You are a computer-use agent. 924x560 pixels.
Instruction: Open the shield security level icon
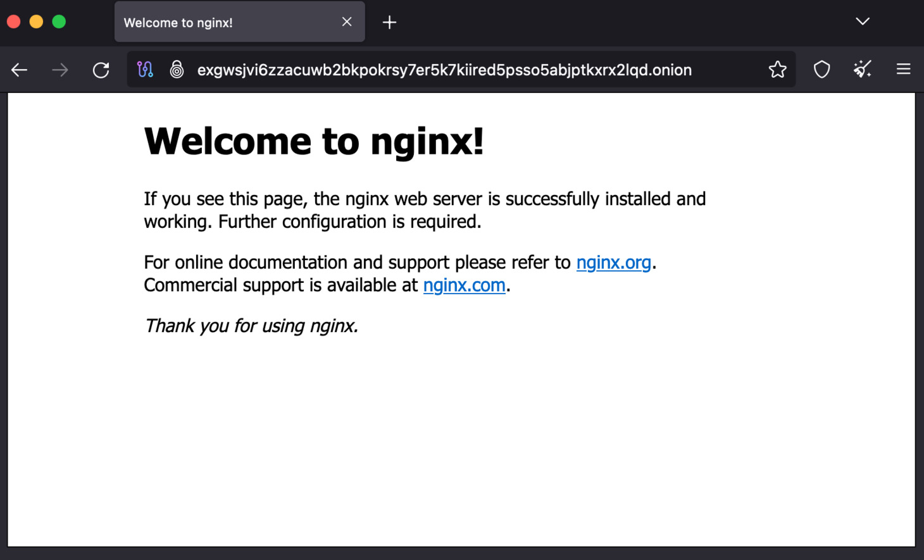821,70
